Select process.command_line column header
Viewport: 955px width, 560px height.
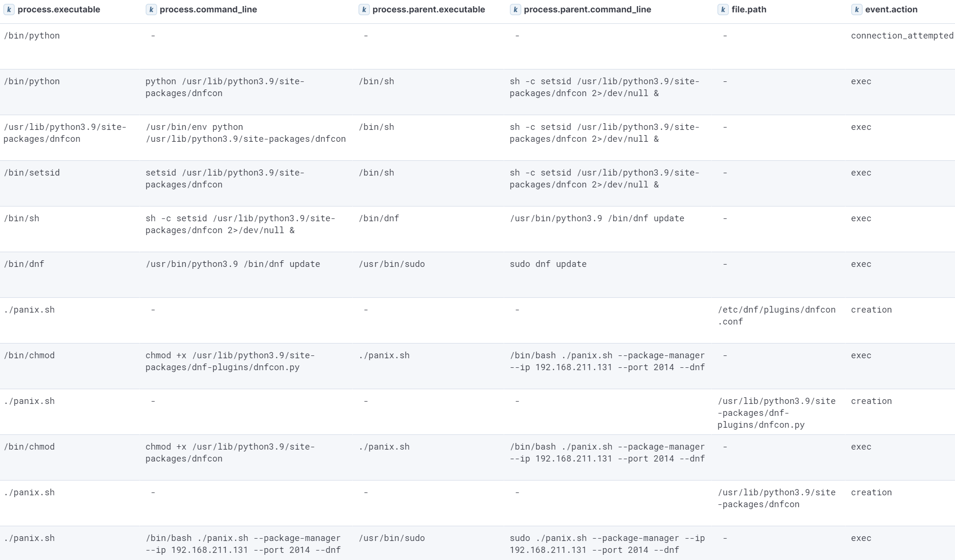point(208,10)
